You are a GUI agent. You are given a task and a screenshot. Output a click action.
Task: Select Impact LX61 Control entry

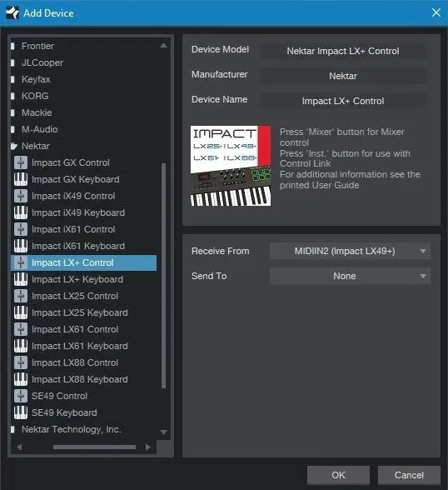tap(75, 329)
